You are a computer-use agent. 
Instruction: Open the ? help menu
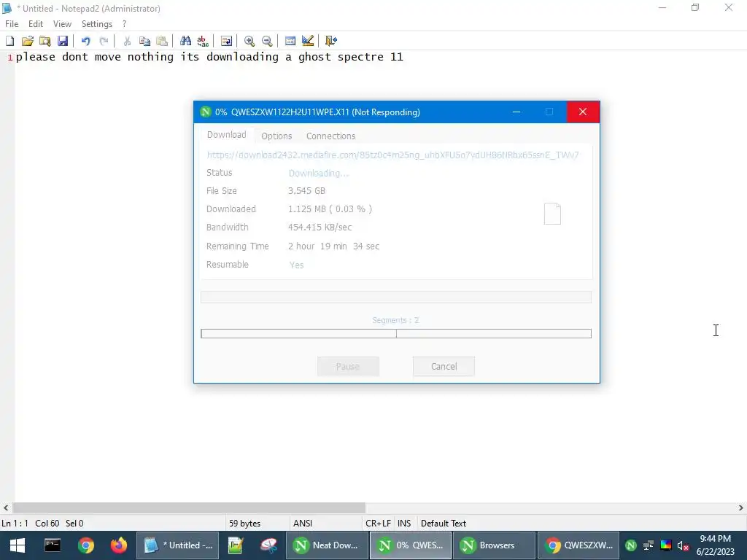pyautogui.click(x=124, y=24)
